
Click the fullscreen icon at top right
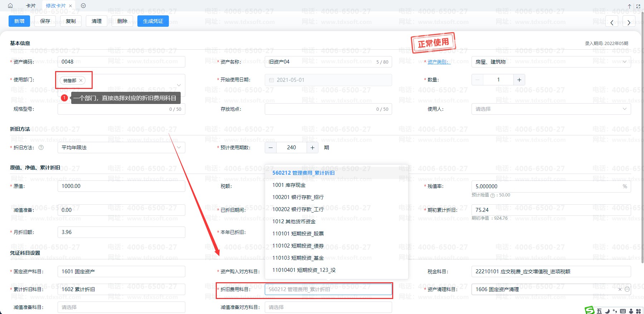(x=638, y=6)
